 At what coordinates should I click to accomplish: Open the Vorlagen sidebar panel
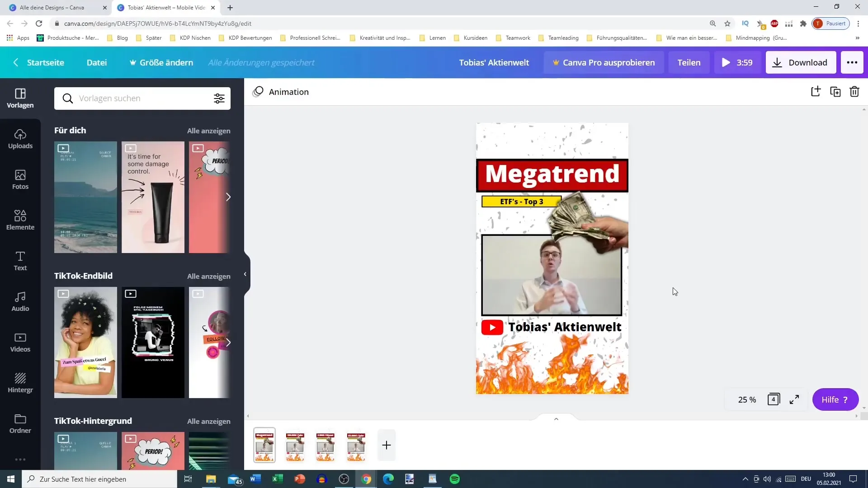coord(20,99)
